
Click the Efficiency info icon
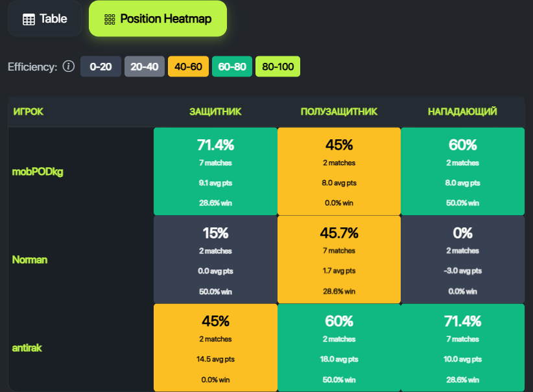(x=69, y=67)
